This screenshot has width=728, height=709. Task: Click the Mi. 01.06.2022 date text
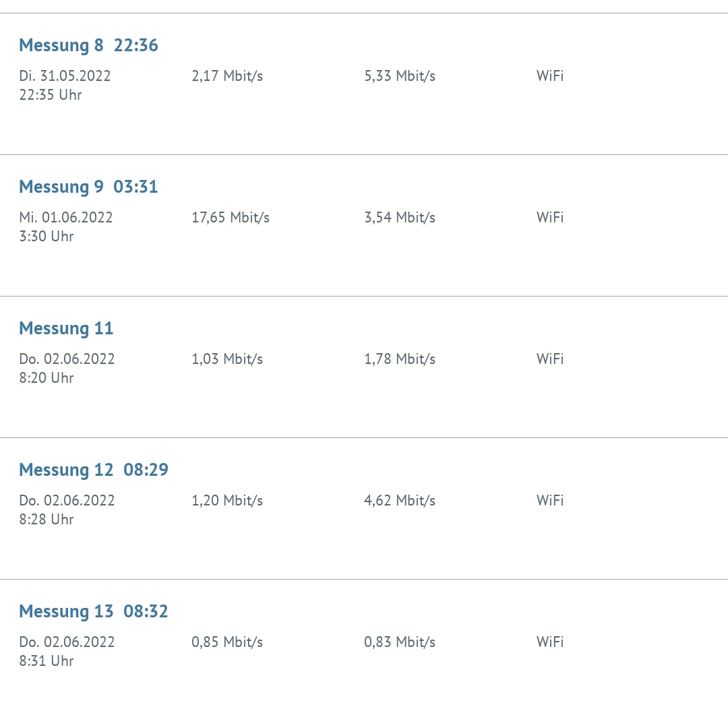[x=66, y=218]
